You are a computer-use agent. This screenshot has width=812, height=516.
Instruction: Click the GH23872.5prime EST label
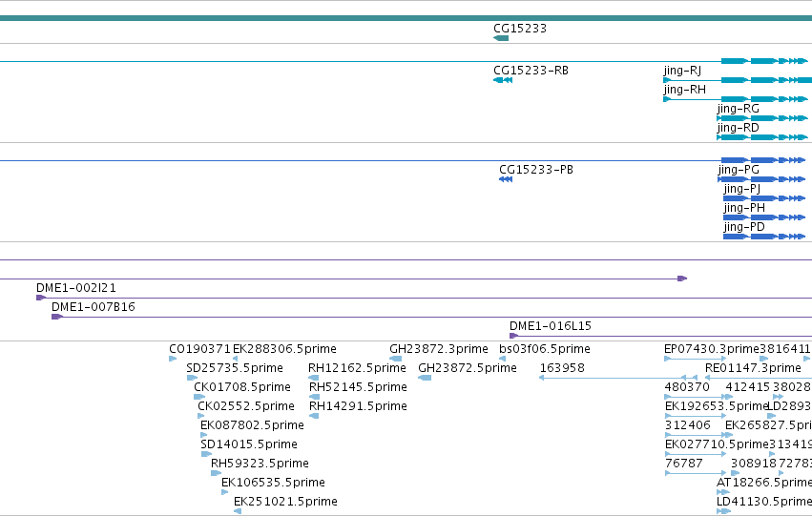[x=468, y=368]
